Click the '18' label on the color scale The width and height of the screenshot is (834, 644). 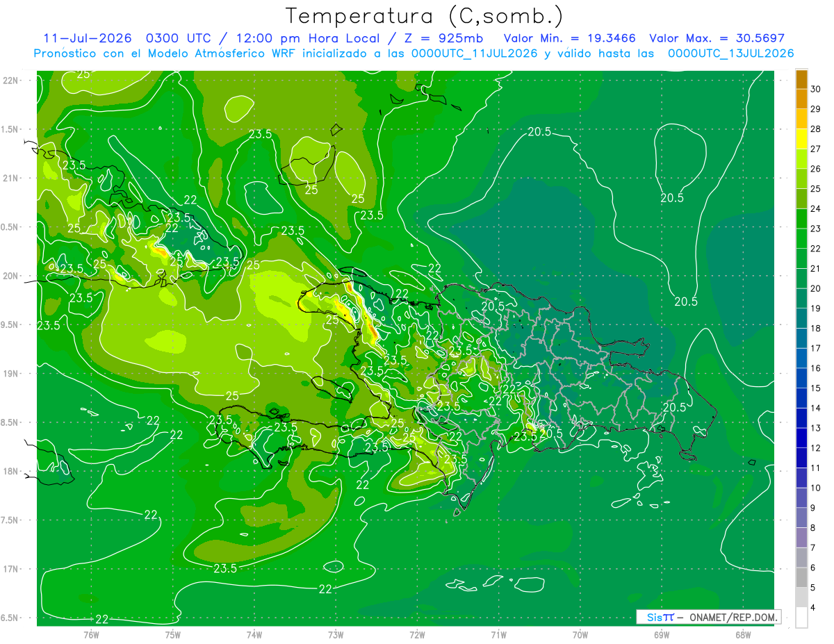[815, 329]
